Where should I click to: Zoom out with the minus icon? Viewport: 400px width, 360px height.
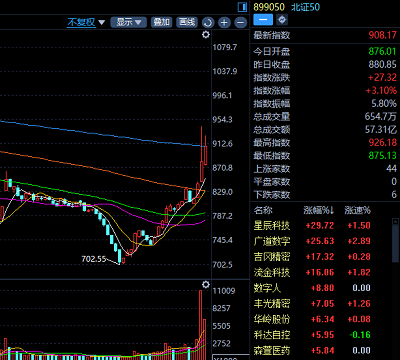240,23
